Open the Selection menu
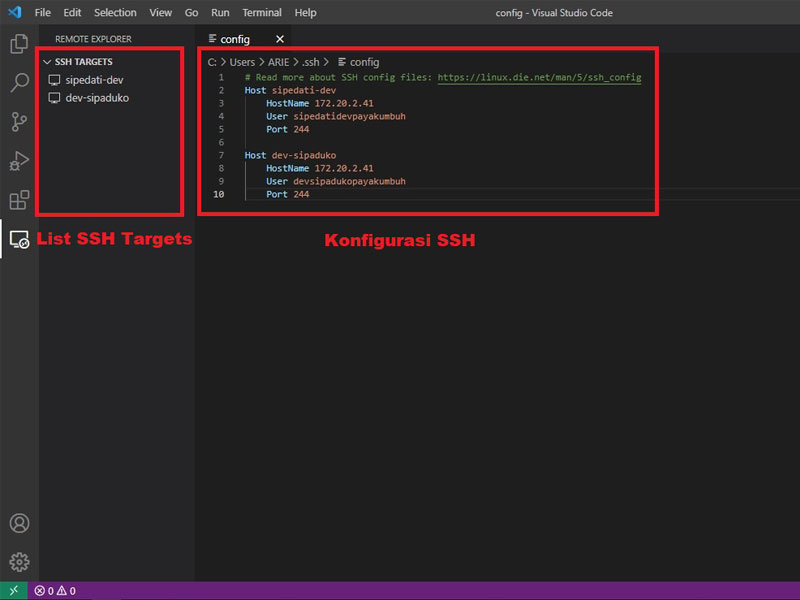Viewport: 800px width, 600px height. click(115, 13)
